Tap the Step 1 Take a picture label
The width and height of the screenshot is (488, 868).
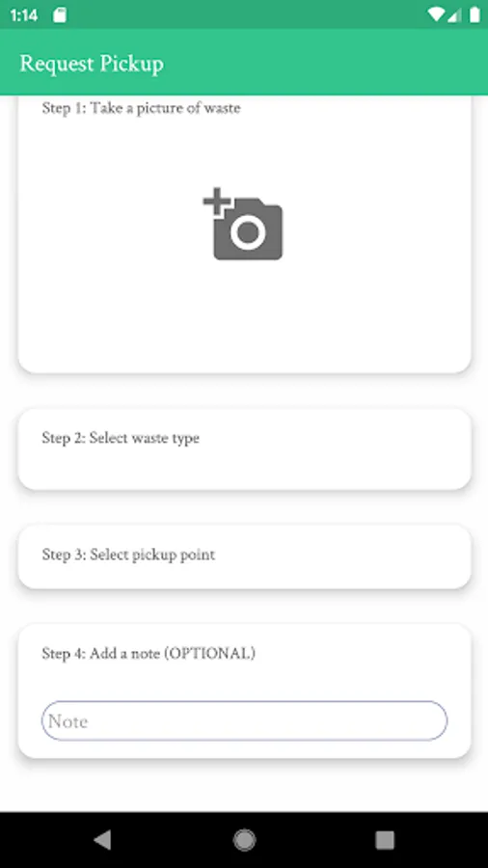[141, 108]
